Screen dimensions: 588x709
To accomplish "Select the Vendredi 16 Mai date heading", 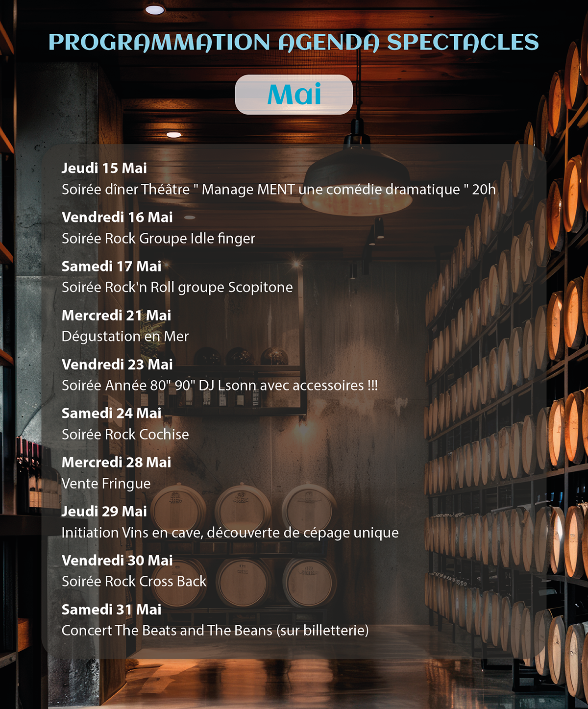I will point(117,217).
